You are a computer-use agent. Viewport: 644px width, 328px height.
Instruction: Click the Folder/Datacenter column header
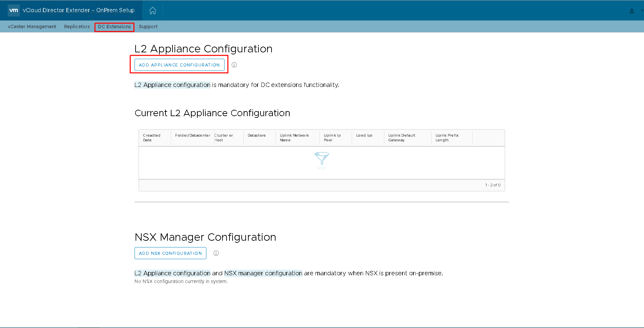pos(192,135)
